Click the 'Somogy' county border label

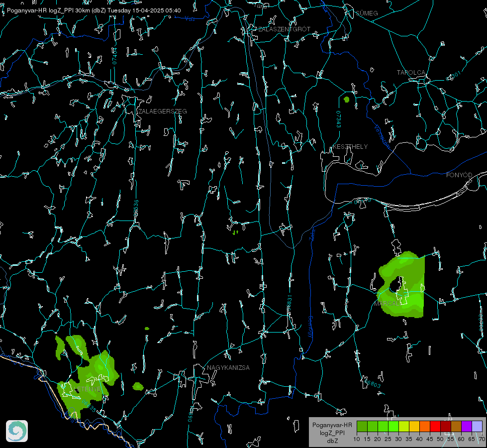(x=310, y=327)
